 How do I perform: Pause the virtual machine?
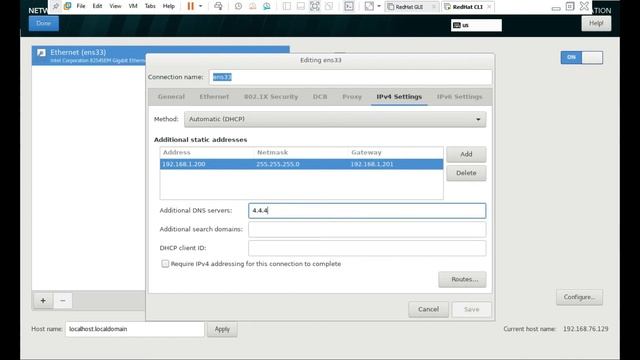point(191,6)
